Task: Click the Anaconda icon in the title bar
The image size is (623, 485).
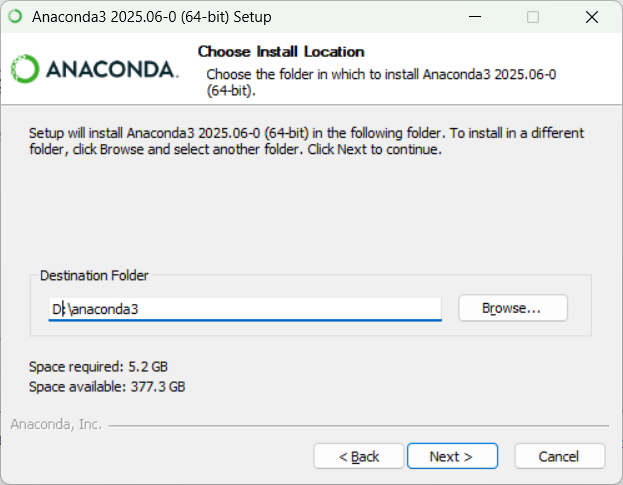Action: click(x=15, y=17)
